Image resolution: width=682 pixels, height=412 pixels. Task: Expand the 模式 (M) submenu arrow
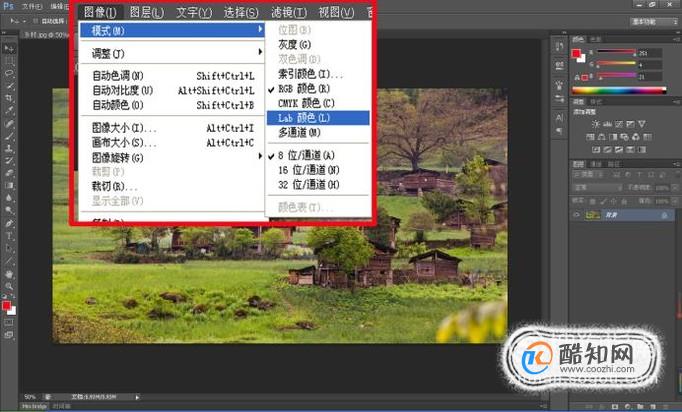pyautogui.click(x=260, y=29)
